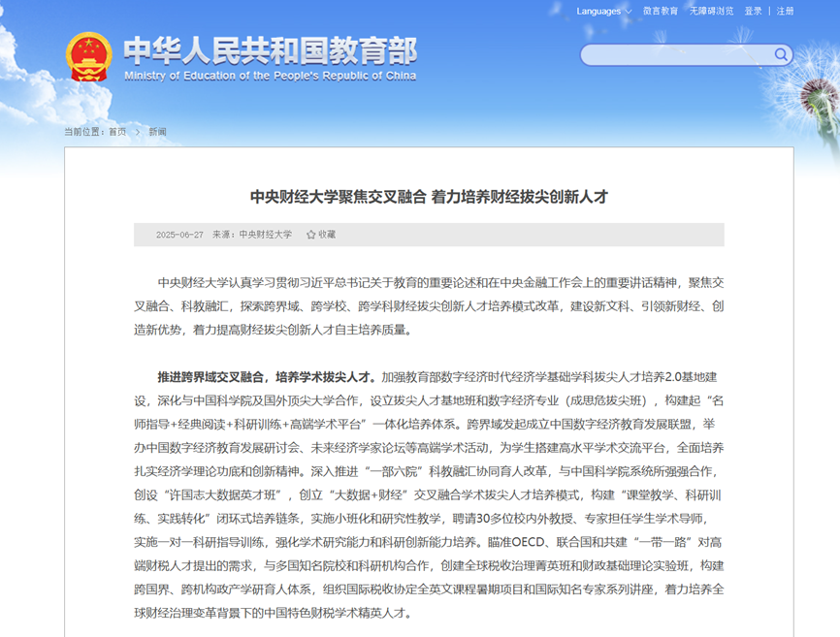Viewport: 840px width, 637px height.
Task: Click the search magnifier icon
Action: point(782,54)
